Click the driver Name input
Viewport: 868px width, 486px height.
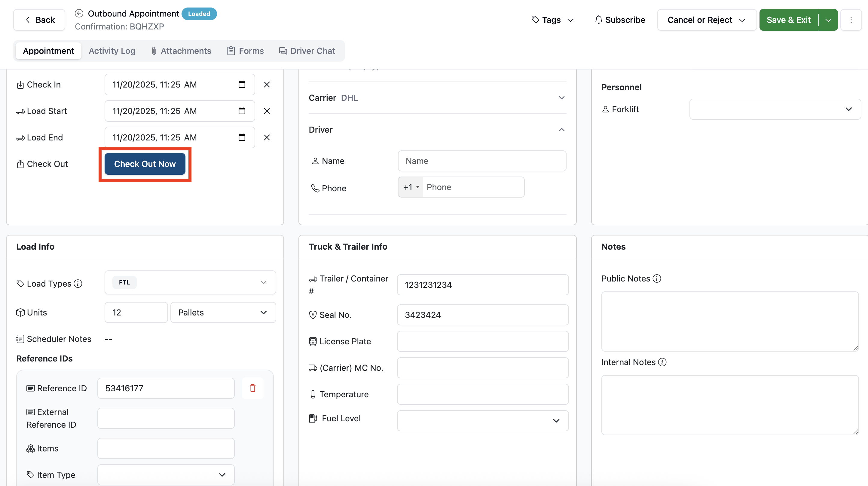482,161
